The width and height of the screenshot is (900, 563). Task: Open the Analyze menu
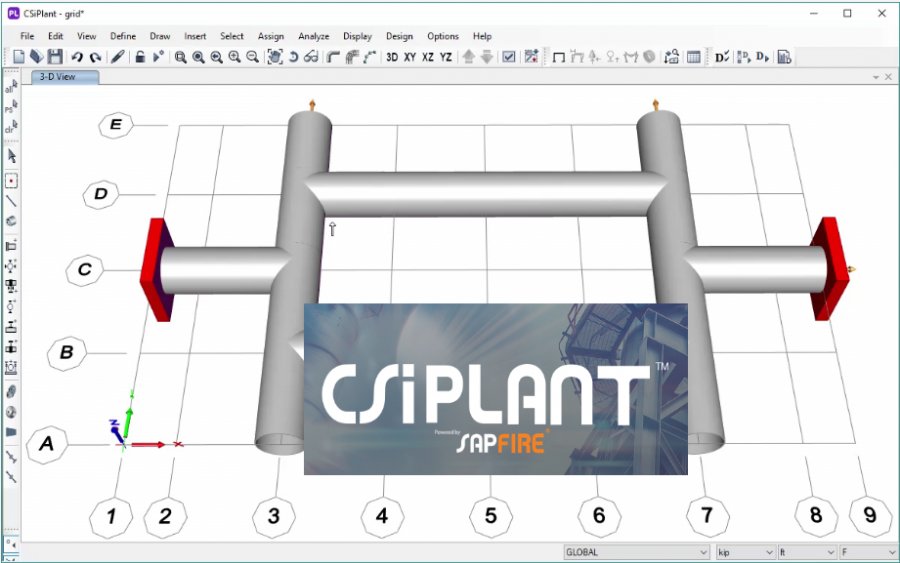pyautogui.click(x=313, y=36)
